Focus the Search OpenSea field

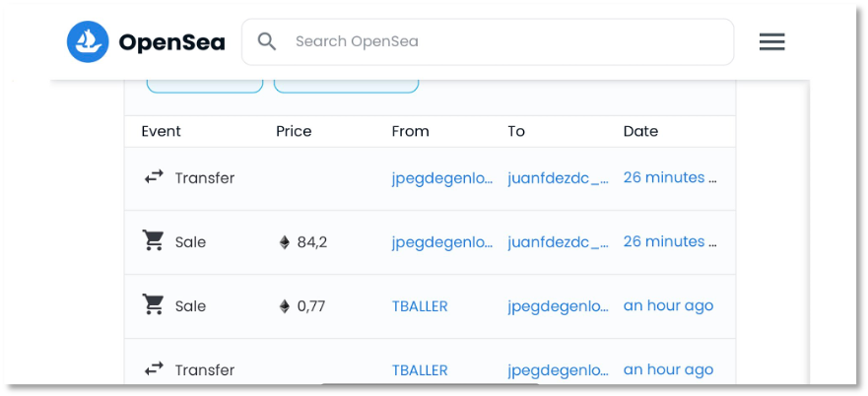[488, 41]
